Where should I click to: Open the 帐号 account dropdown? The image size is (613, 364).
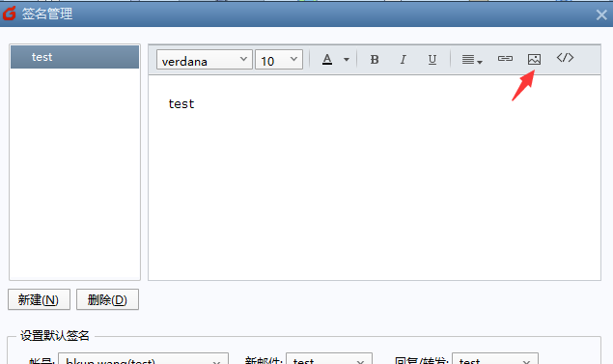pyautogui.click(x=143, y=359)
